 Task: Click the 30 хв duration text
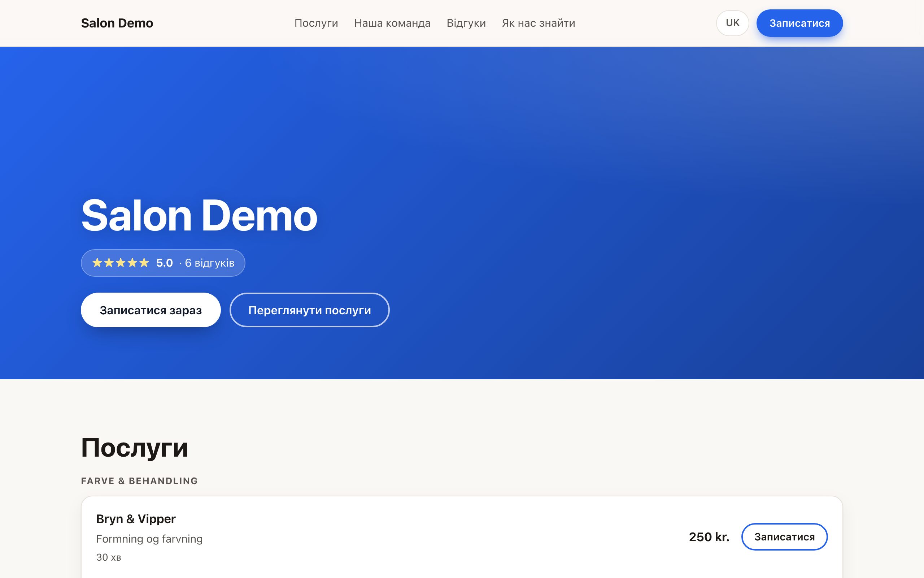tap(108, 557)
